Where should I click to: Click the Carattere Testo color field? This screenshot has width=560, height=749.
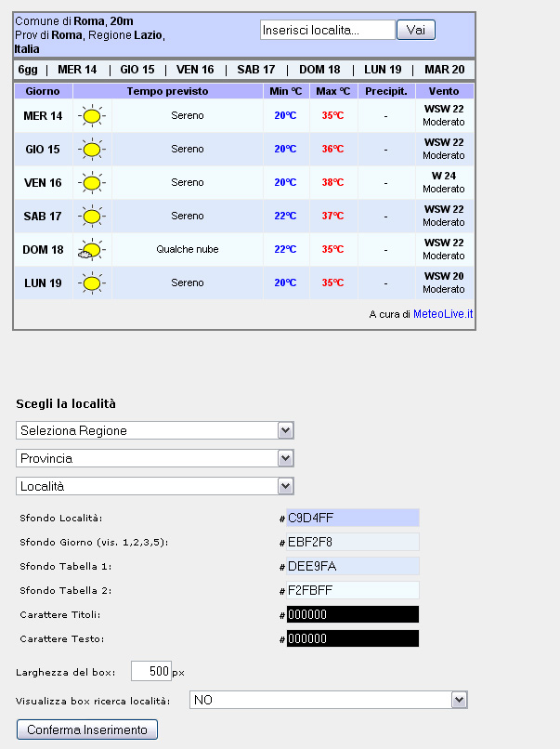(352, 638)
